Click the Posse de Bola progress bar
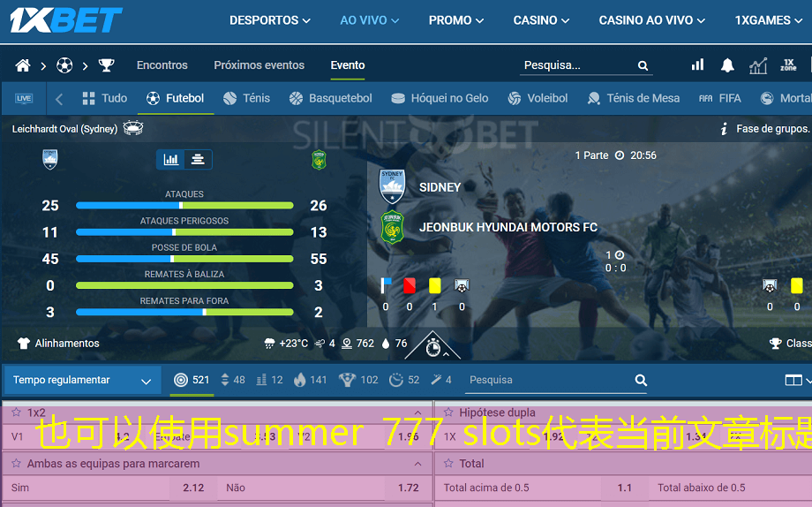 point(184,259)
